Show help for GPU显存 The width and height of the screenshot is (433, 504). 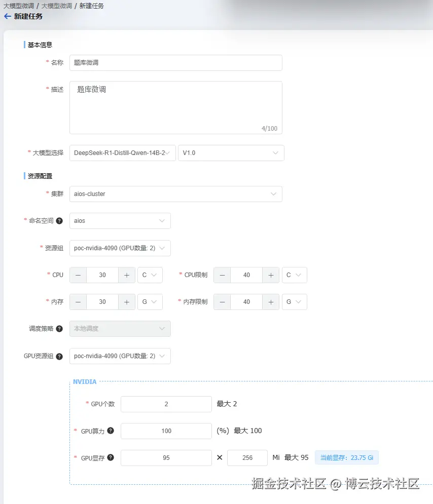(x=111, y=458)
